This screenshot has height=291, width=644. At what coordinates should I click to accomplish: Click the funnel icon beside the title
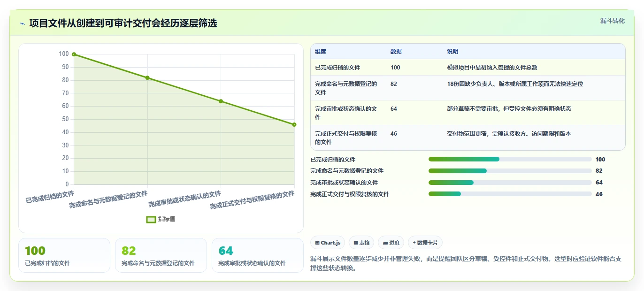point(22,23)
